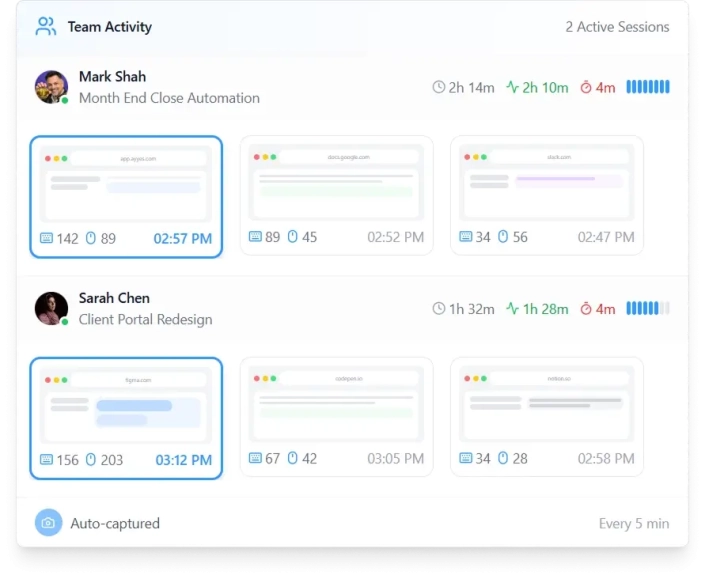Click the mouse icon next to 56
705x579 pixels.
pos(503,236)
